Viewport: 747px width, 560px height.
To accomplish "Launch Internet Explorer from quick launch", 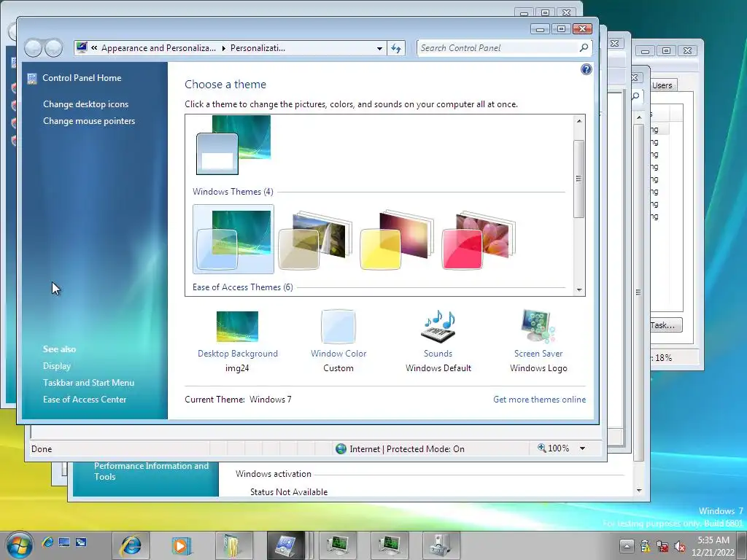I will (47, 542).
